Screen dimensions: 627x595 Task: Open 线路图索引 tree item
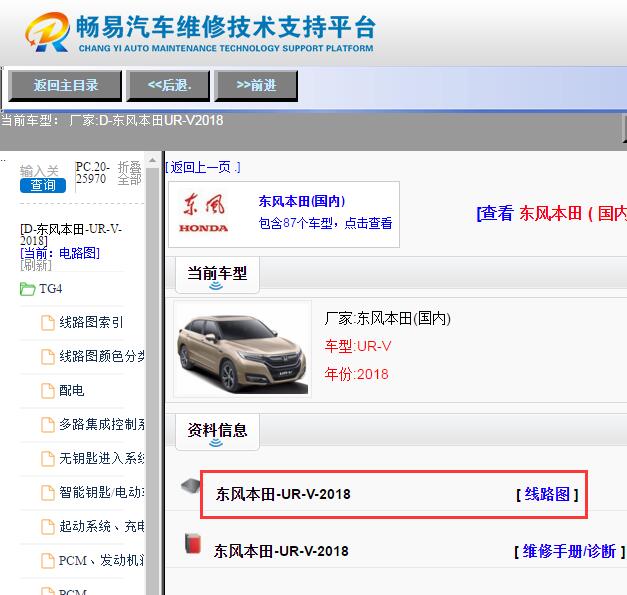[91, 322]
